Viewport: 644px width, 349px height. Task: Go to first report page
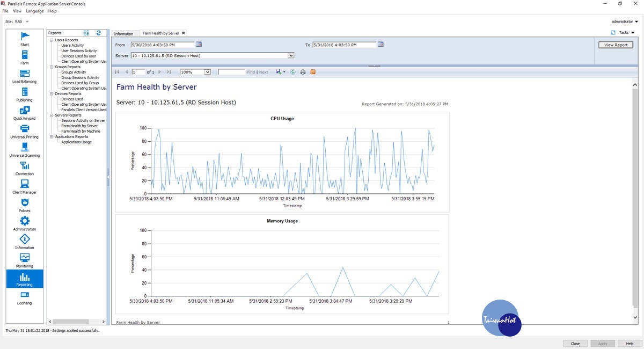click(x=118, y=71)
